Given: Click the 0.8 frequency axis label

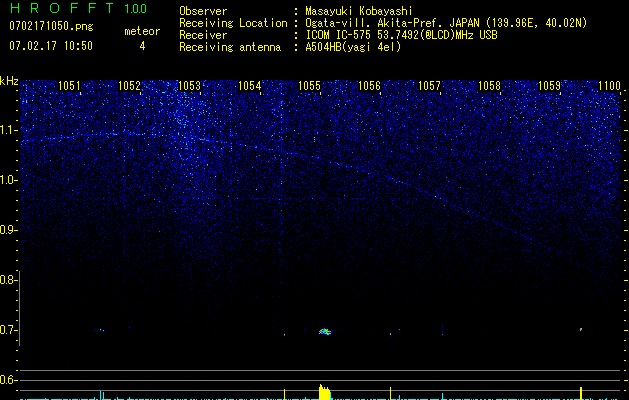Looking at the screenshot, I should click(x=8, y=280).
